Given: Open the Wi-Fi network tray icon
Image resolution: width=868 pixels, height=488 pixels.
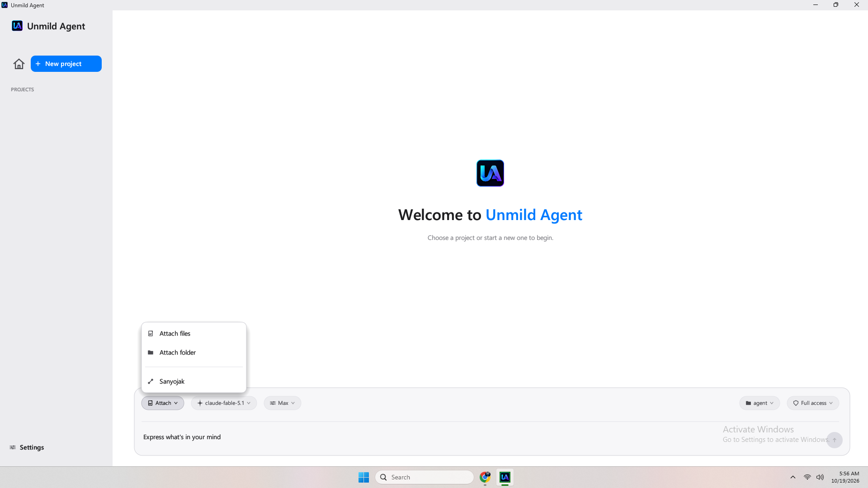Looking at the screenshot, I should 807,477.
